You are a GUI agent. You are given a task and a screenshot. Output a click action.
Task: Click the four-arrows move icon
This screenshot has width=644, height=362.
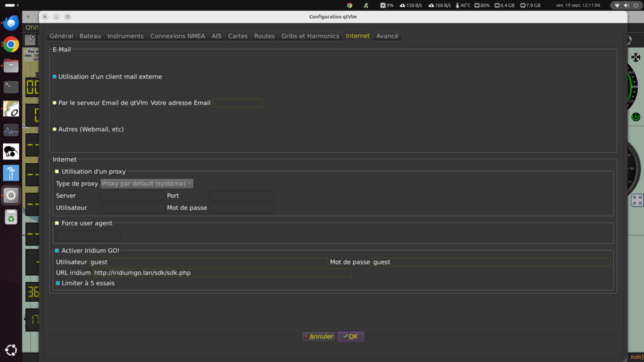(636, 57)
